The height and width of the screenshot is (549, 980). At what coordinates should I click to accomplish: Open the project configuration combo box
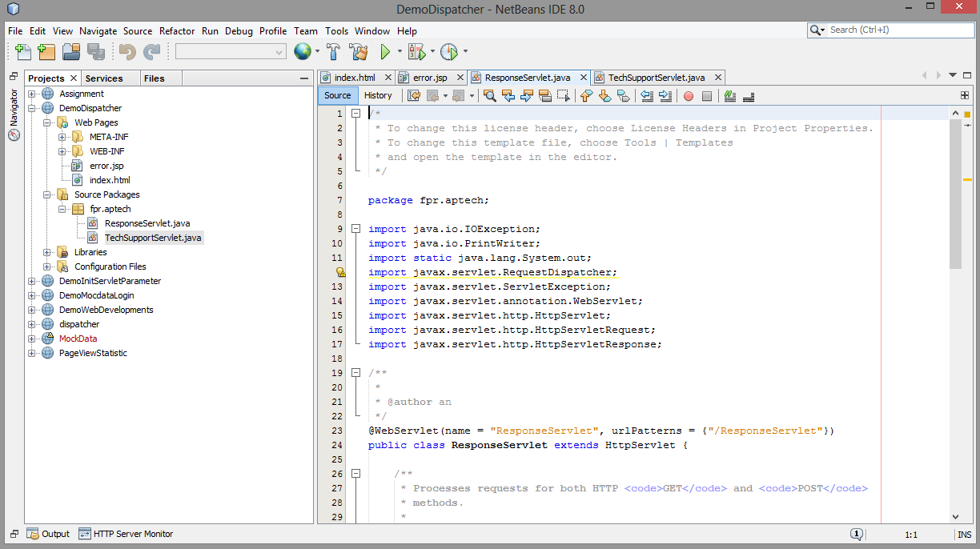[x=231, y=51]
